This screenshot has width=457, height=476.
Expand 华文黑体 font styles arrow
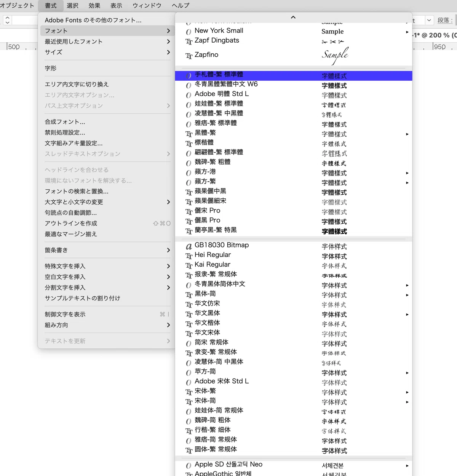407,315
